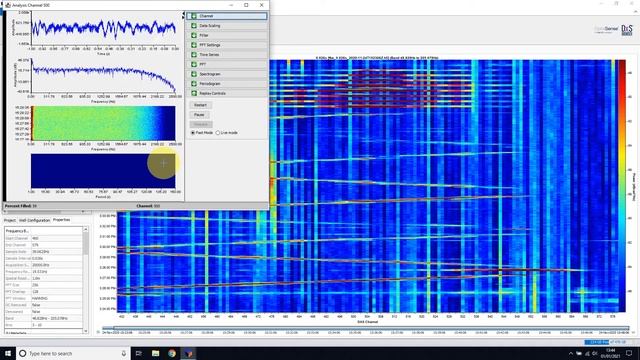Screen dimensions: 640x360
Task: Open the Windows Start menu
Action: pyautogui.click(x=8, y=353)
